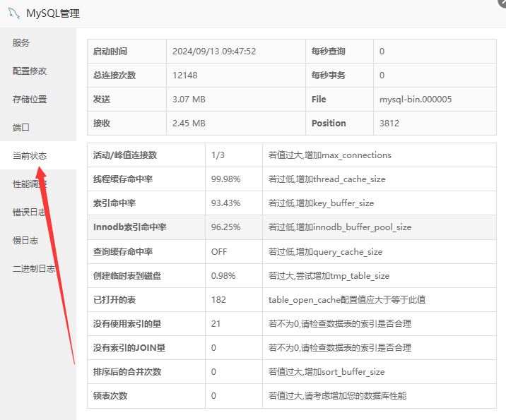Click the thread_cache_size hint text

(x=327, y=179)
